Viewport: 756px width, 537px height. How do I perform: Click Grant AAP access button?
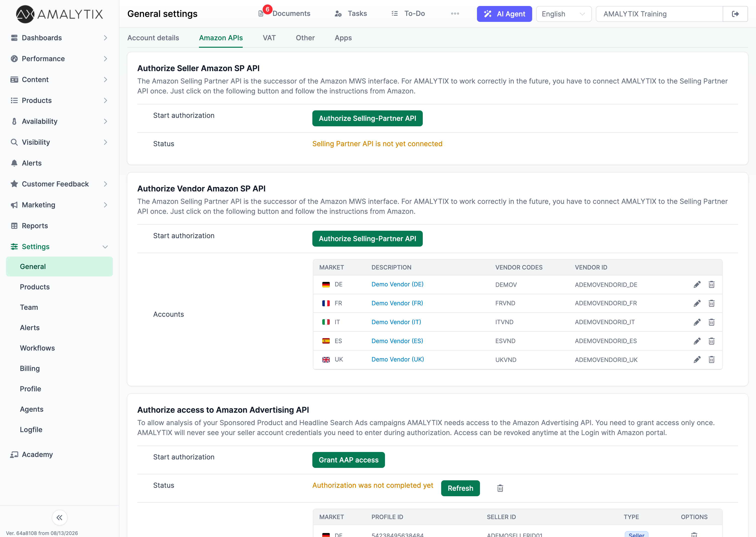pos(348,460)
